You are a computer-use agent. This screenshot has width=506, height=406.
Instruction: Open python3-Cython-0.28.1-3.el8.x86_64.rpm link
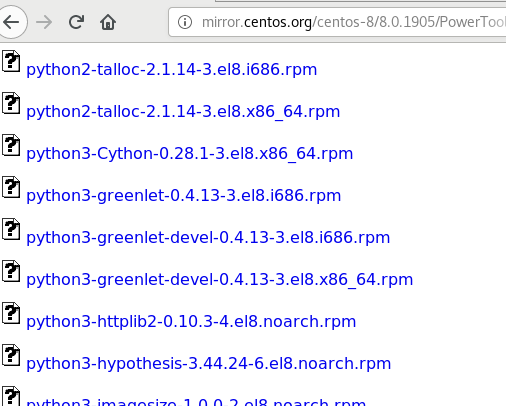coord(190,154)
